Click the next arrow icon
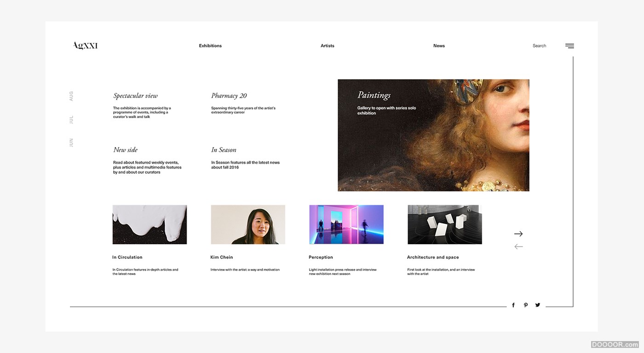This screenshot has height=353, width=644. click(x=518, y=234)
